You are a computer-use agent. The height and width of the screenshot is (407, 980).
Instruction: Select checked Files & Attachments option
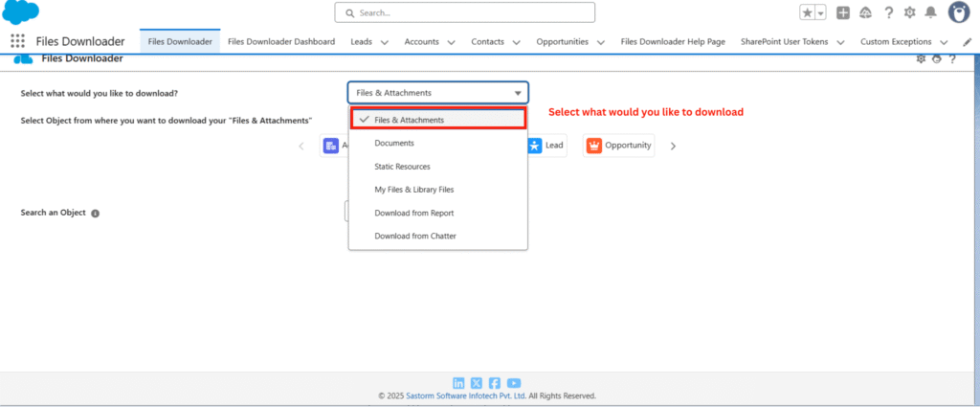[x=438, y=119]
